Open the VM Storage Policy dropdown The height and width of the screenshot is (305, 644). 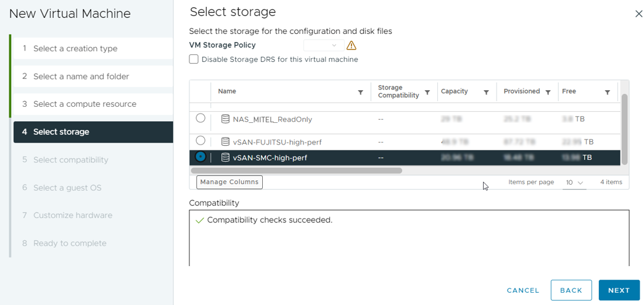(324, 46)
